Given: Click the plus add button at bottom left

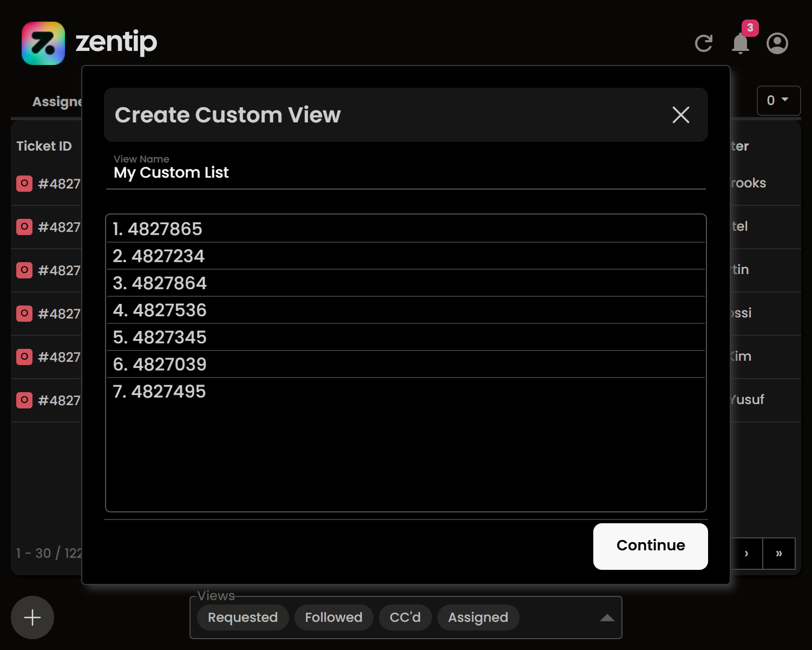Looking at the screenshot, I should (x=32, y=617).
